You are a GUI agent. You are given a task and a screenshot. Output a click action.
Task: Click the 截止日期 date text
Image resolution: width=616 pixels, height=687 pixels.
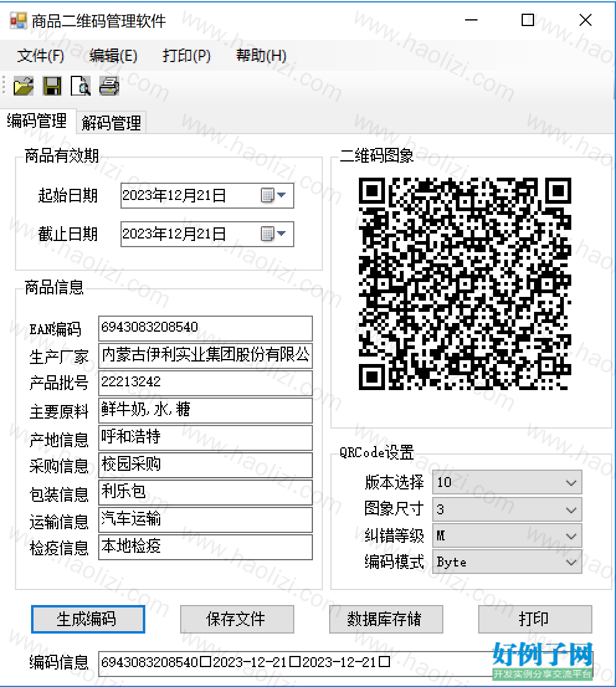174,234
